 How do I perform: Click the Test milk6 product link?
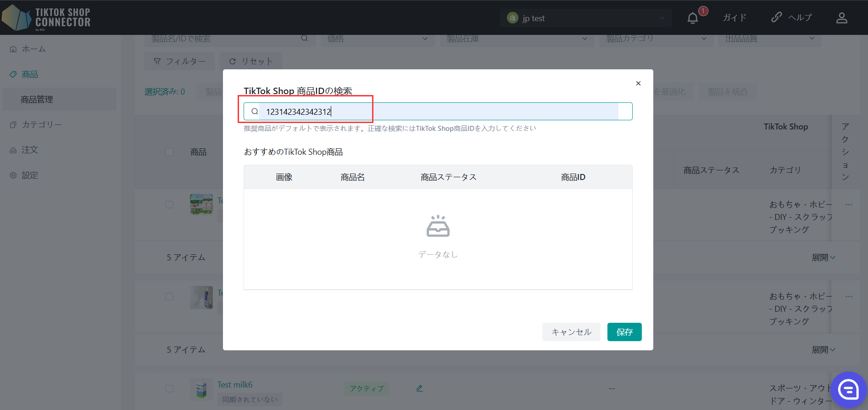point(235,385)
